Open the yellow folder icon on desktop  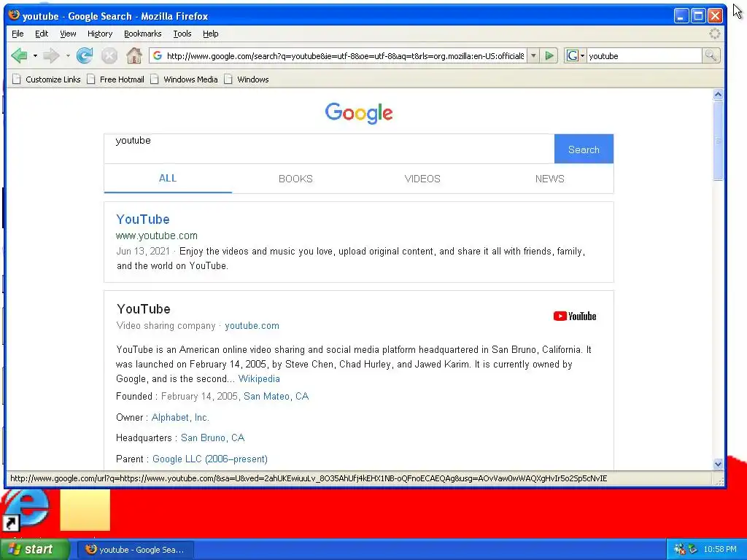pos(85,510)
